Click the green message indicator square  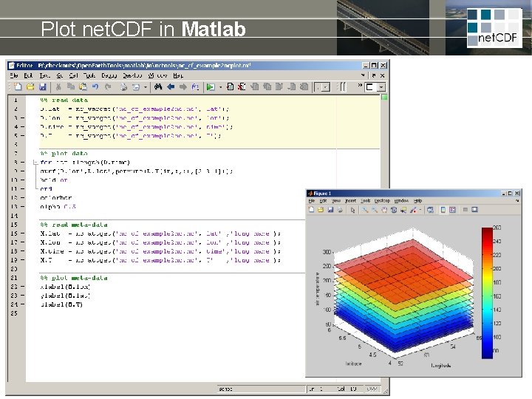(x=384, y=98)
